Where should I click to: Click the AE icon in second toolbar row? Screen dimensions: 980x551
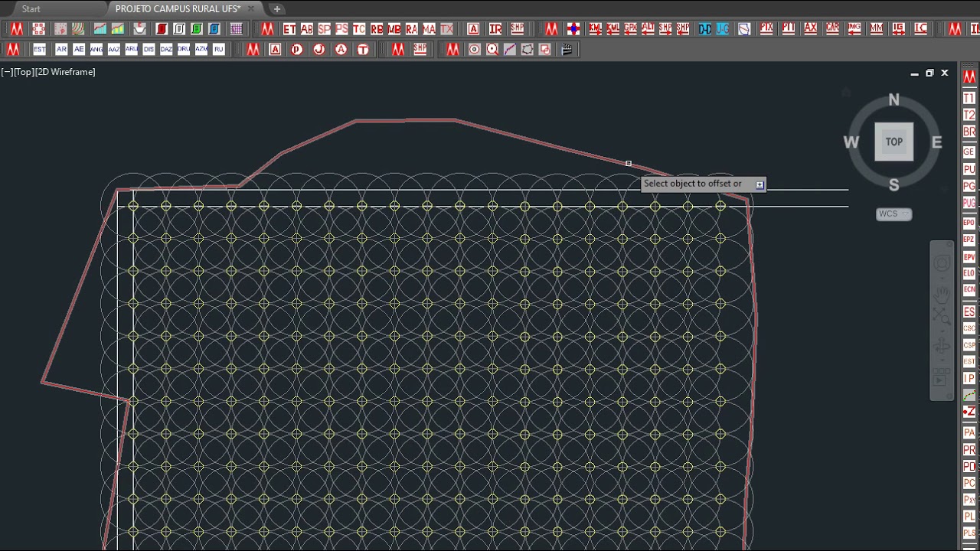79,49
